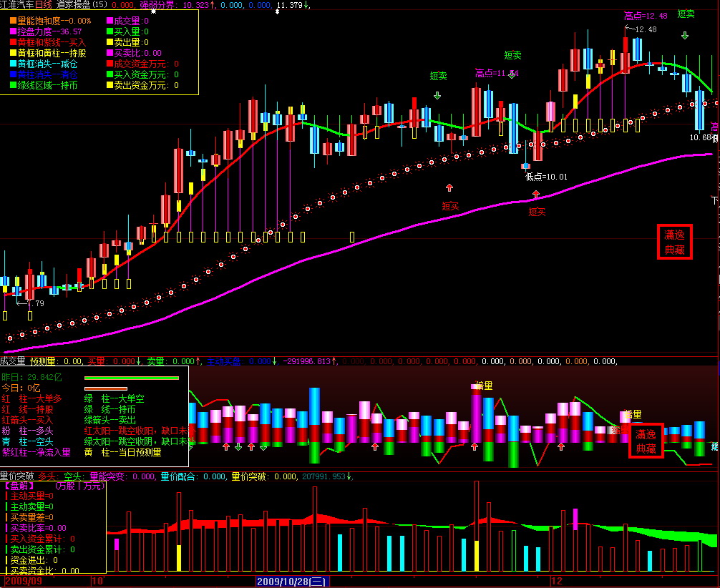Click the 7.79 low price label

[35, 303]
